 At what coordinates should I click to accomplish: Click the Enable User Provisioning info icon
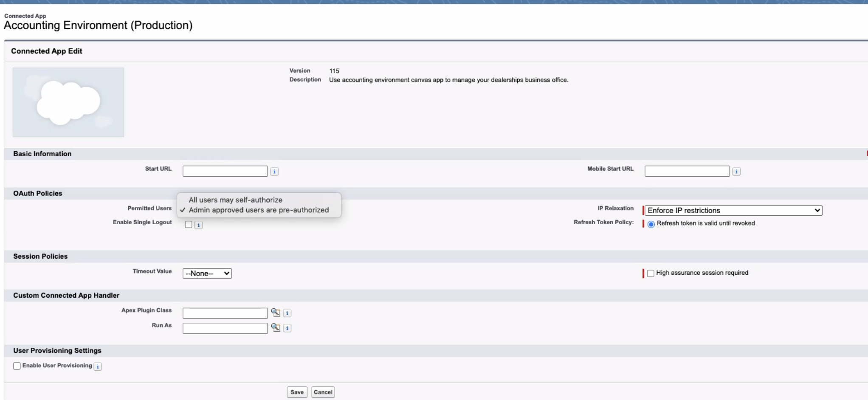point(98,366)
